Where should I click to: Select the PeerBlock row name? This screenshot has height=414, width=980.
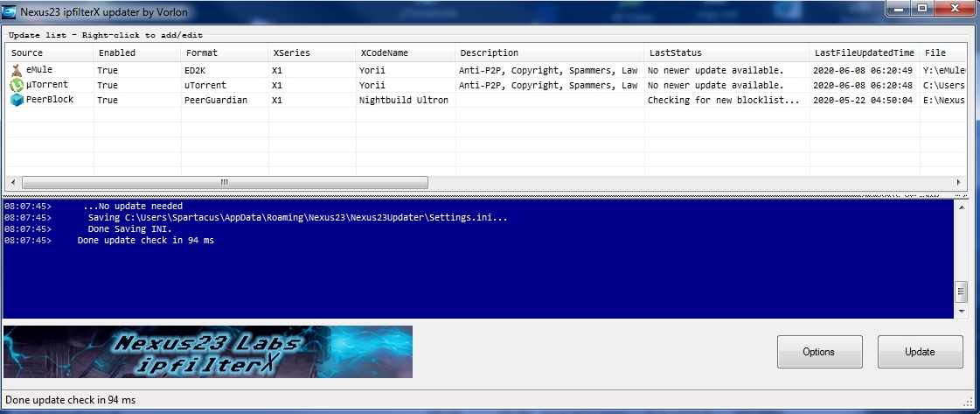[x=49, y=100]
